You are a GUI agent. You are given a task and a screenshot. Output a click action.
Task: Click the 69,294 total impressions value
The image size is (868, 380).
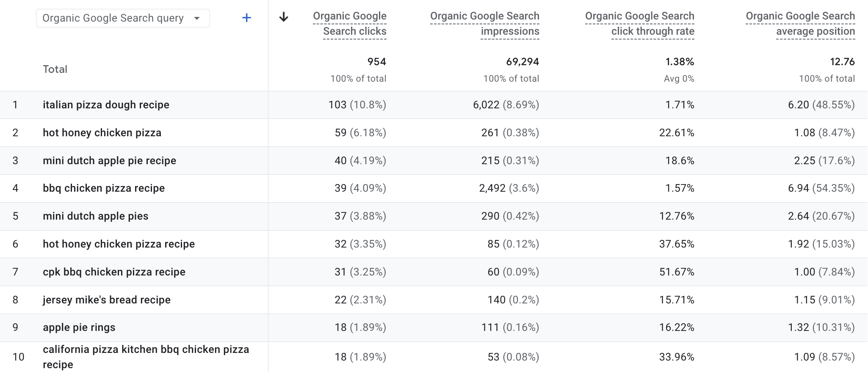click(522, 62)
